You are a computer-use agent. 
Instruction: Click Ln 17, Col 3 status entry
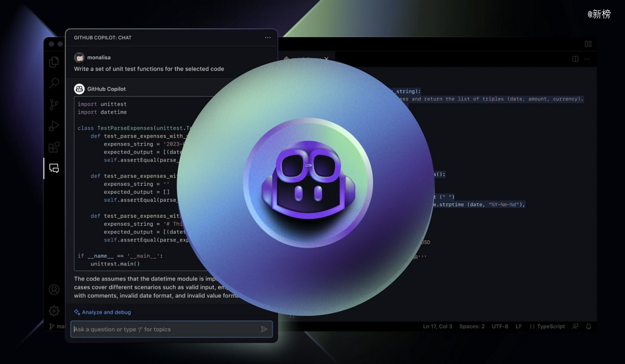click(x=437, y=326)
